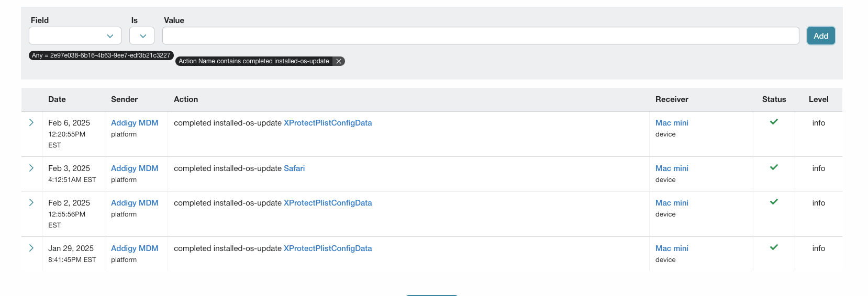Click the 8:41:45PM EST timestamp
This screenshot has height=296, width=868.
[x=72, y=260]
